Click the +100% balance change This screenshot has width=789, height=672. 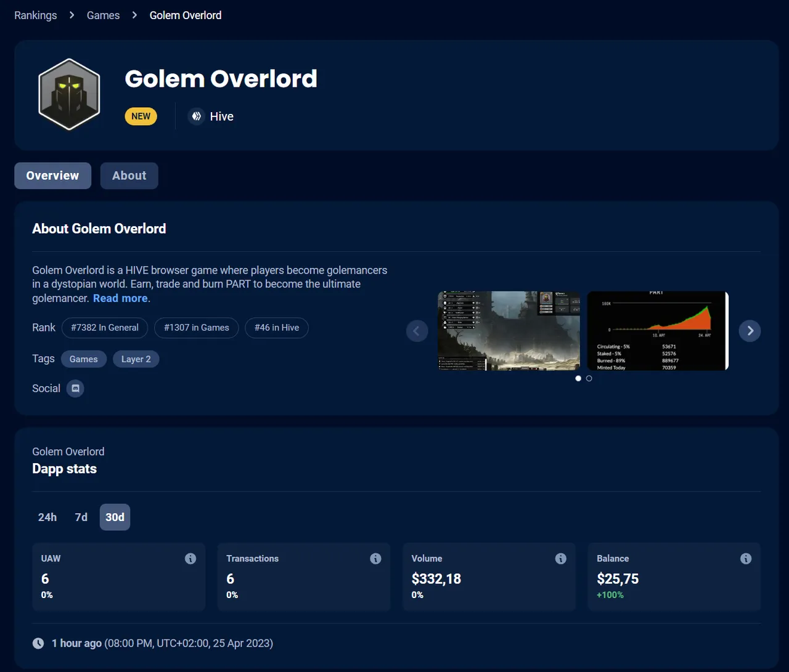tap(610, 595)
